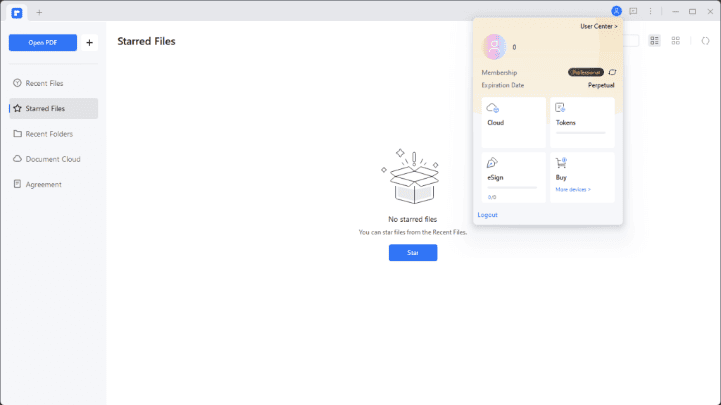Open the Tokens card

(x=582, y=122)
